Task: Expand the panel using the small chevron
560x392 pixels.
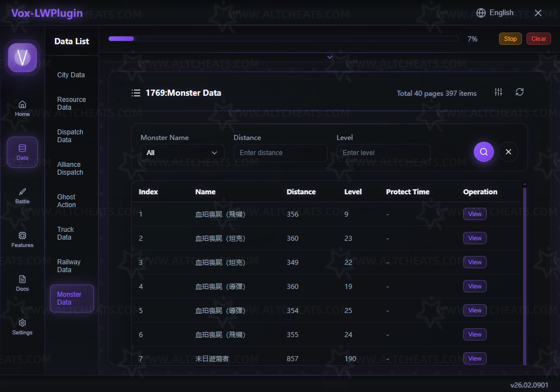Action: click(330, 57)
